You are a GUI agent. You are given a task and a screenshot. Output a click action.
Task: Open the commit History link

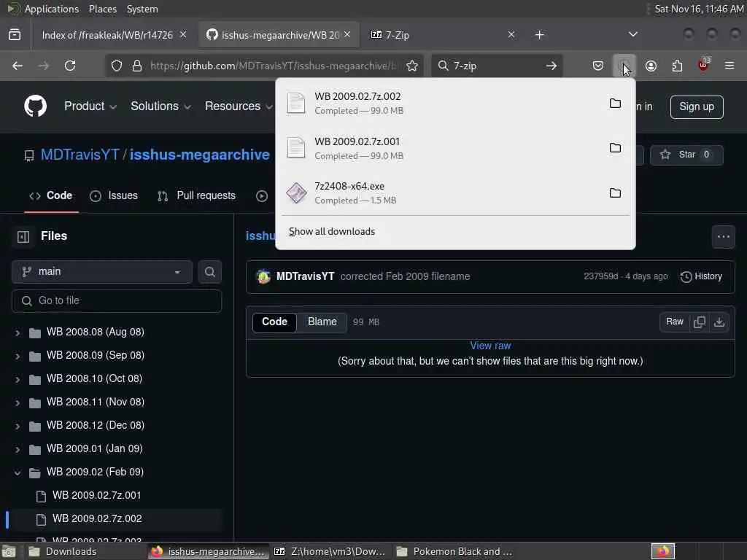pyautogui.click(x=701, y=276)
